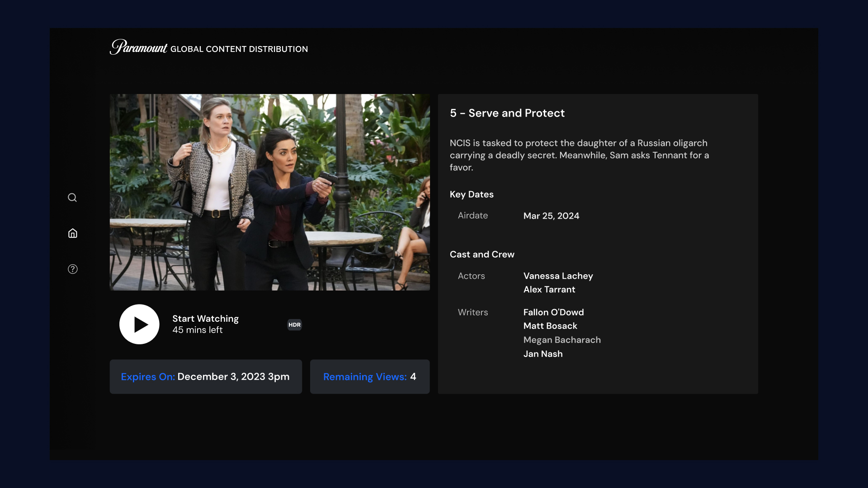
Task: Select the Expires On December 3 box
Action: point(205,376)
